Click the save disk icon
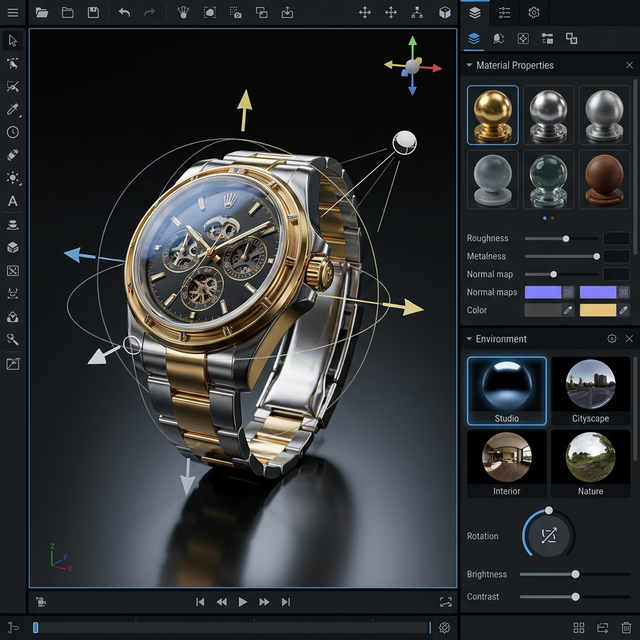640x640 pixels. pyautogui.click(x=93, y=13)
